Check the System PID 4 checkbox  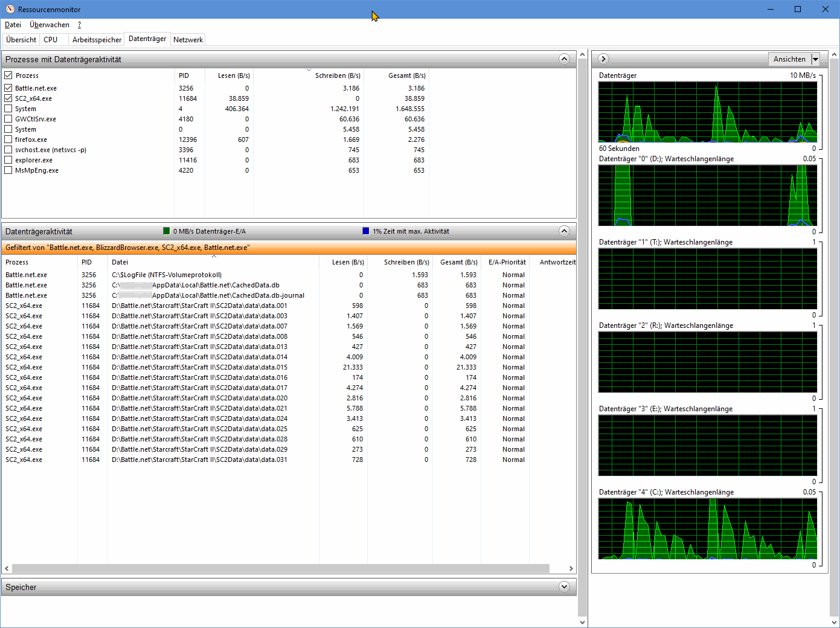pyautogui.click(x=8, y=109)
